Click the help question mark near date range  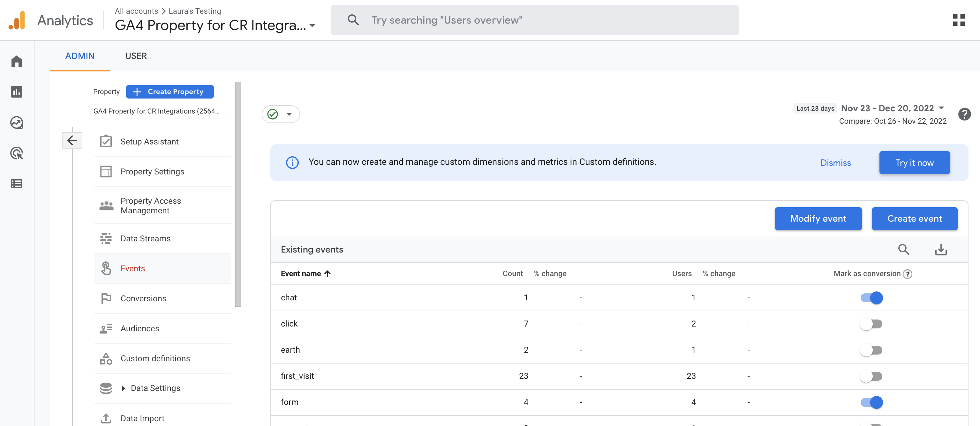click(x=964, y=114)
